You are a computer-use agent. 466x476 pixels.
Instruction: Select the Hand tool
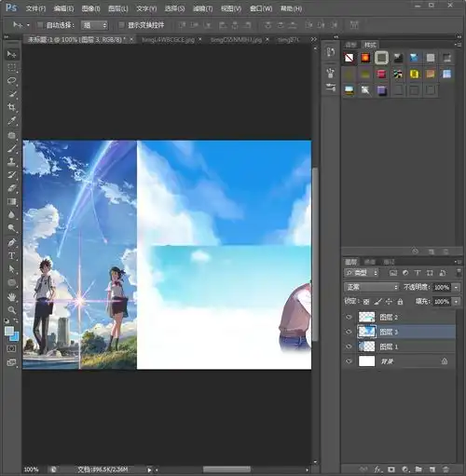click(11, 297)
